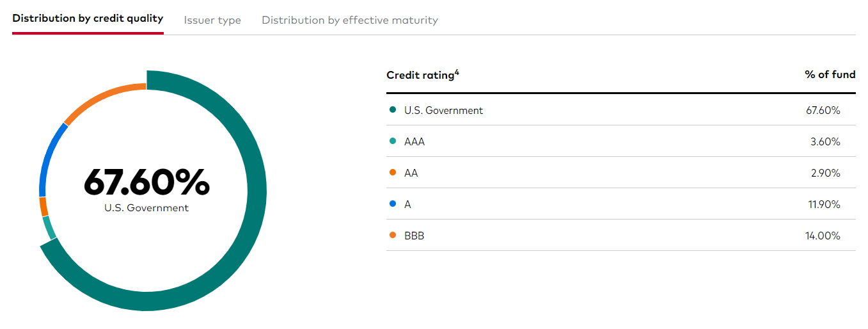Open Distribution by effective maturity tab
868x329 pixels.
pos(350,20)
